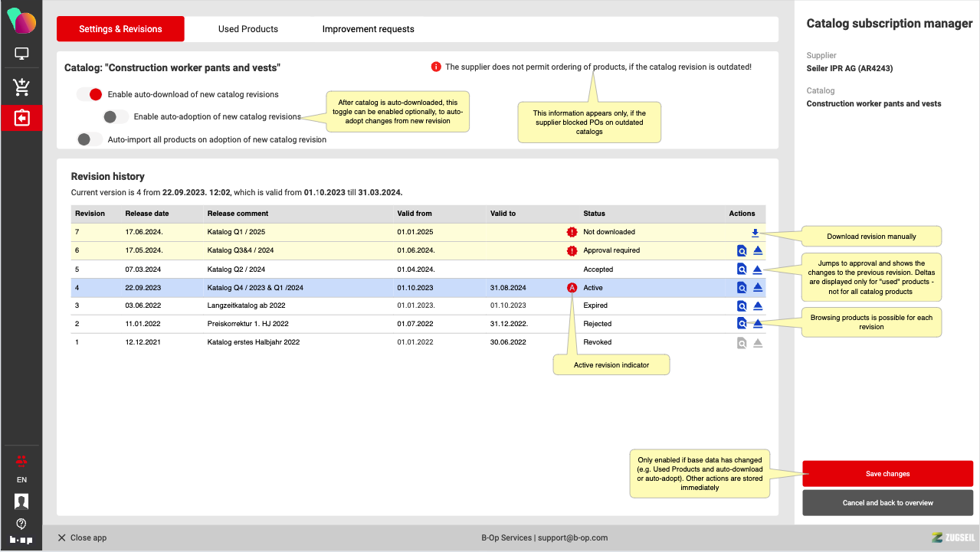Browse products of the Active revision 4
Viewport: 980px width, 552px height.
click(742, 288)
